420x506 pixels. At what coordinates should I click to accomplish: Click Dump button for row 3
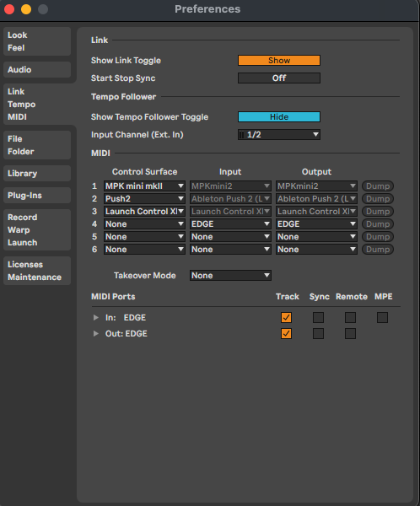pos(378,212)
